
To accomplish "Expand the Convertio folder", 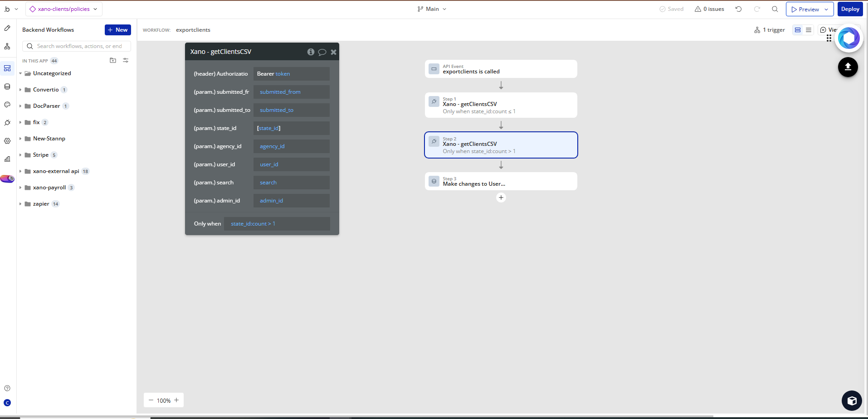I will tap(20, 90).
